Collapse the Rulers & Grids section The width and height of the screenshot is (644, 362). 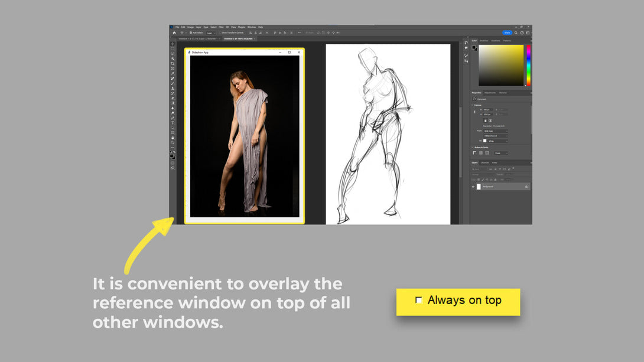click(x=472, y=148)
